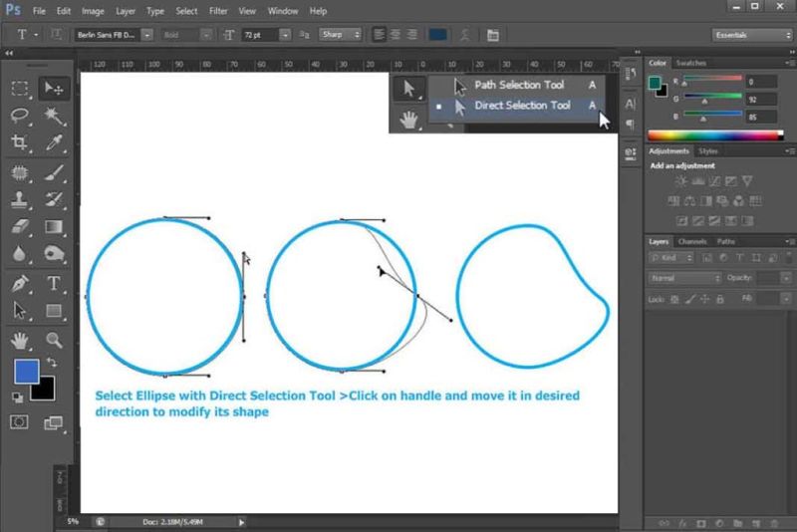Switch to the Paths tab
This screenshot has width=797, height=532.
[x=726, y=241]
